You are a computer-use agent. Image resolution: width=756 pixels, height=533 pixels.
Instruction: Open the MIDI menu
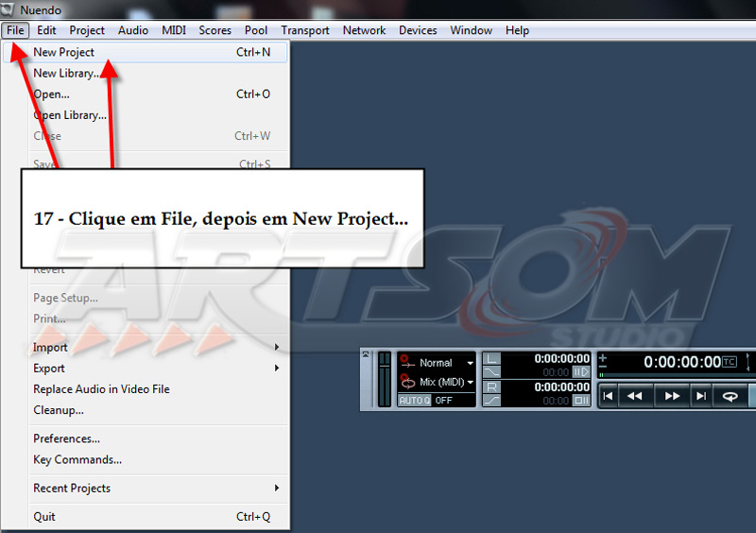[174, 30]
